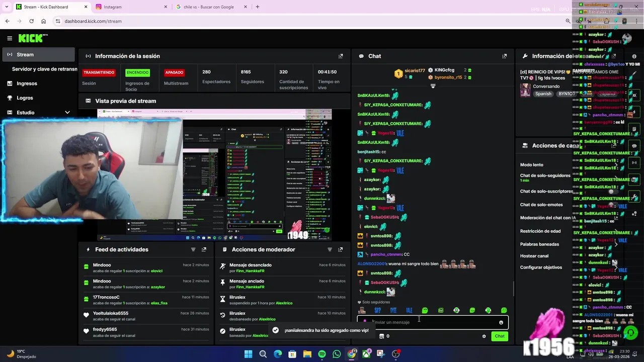
Task: Click the Spanish stream tag
Action: [x=543, y=94]
